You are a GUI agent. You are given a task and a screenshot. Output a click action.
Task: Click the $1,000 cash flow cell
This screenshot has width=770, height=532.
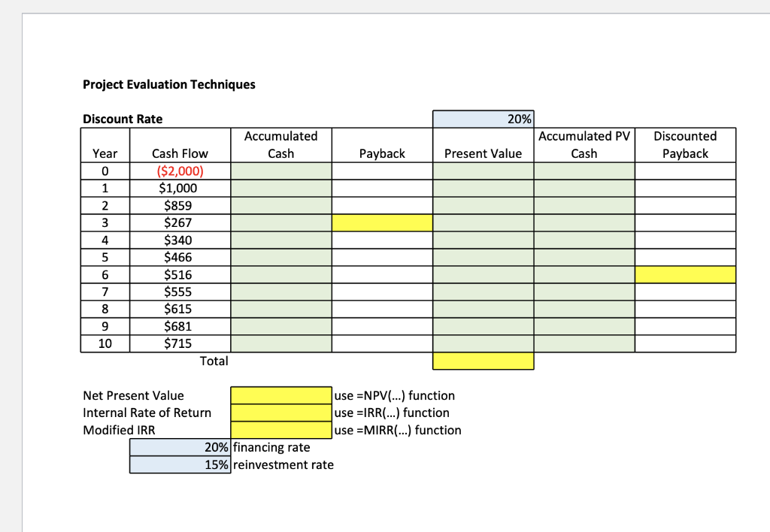tap(180, 189)
